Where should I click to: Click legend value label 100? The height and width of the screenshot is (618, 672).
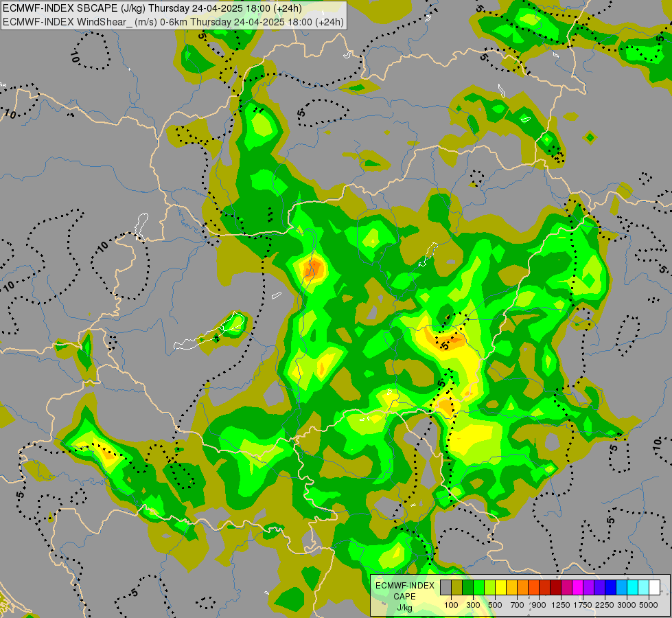[451, 605]
